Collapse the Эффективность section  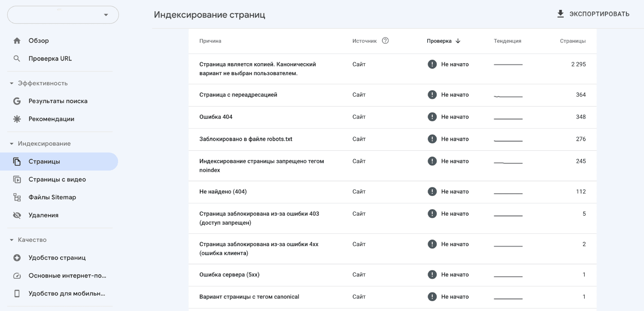12,83
